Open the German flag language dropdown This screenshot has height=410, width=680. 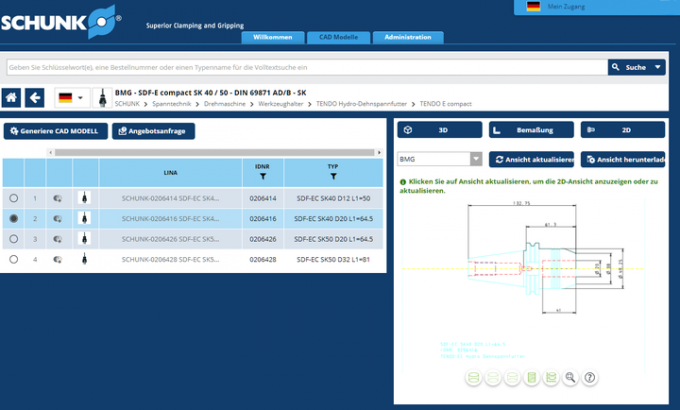(x=71, y=98)
